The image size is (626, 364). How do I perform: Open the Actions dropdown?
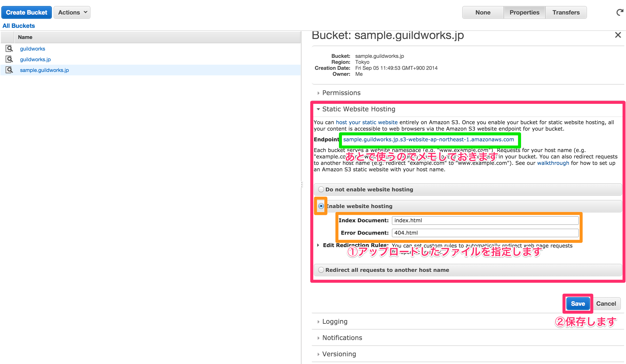click(72, 12)
